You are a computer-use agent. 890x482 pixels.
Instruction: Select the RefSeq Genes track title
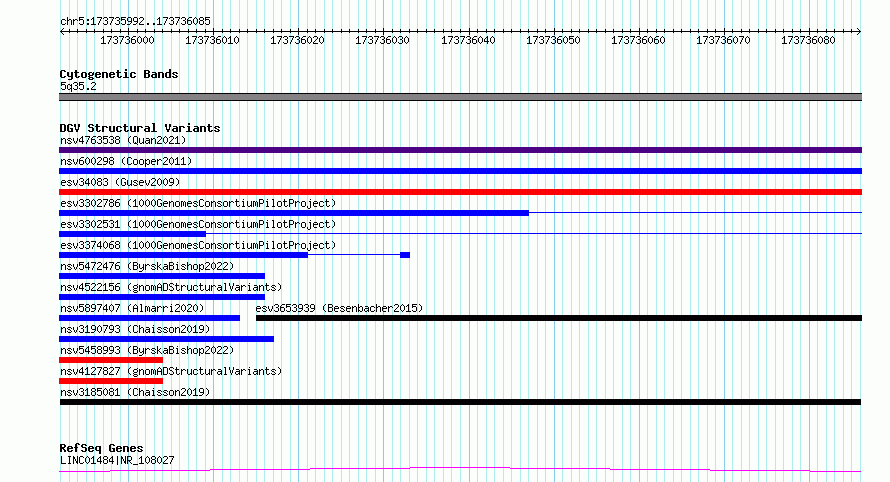[x=101, y=448]
